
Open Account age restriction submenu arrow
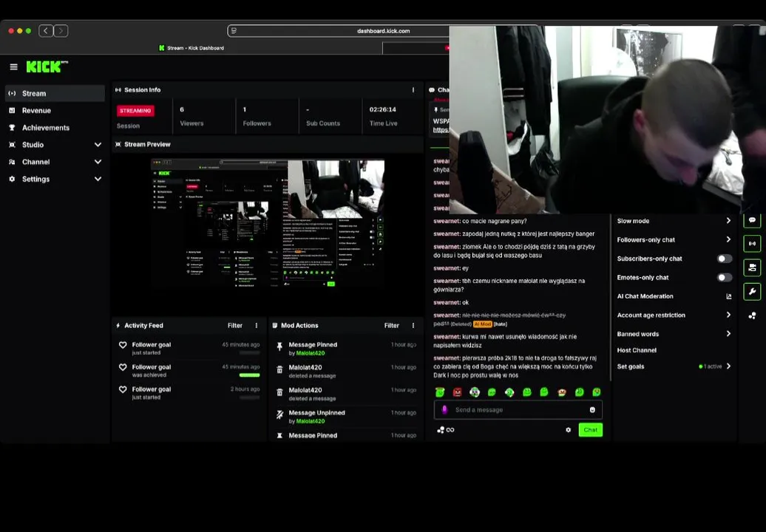pos(728,315)
